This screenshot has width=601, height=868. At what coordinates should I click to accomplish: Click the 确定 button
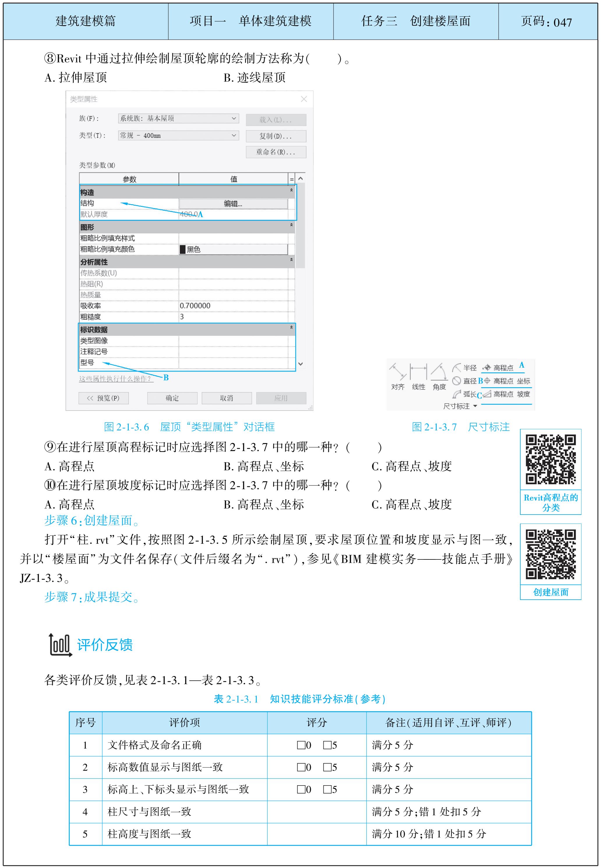point(172,398)
